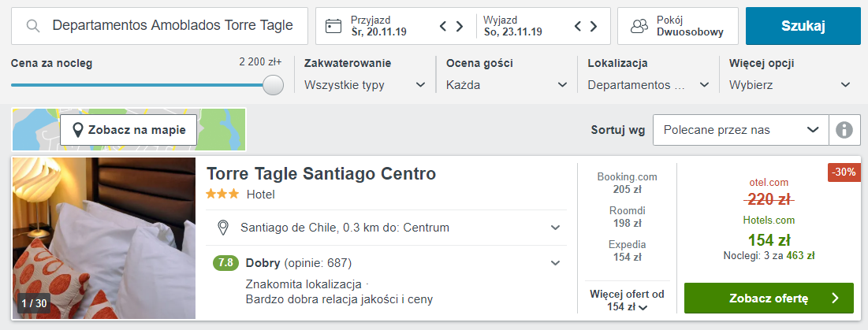The height and width of the screenshot is (330, 868).
Task: Click the info icon next to sorting
Action: point(845,131)
